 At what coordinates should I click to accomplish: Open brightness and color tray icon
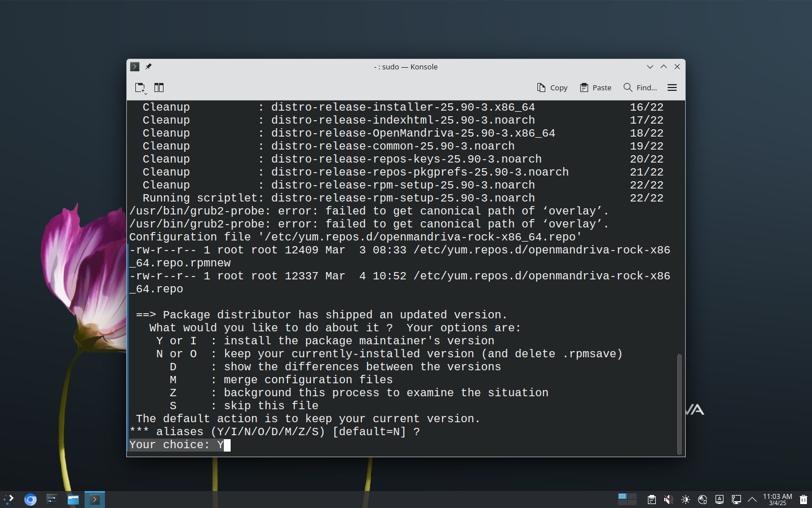[685, 500]
